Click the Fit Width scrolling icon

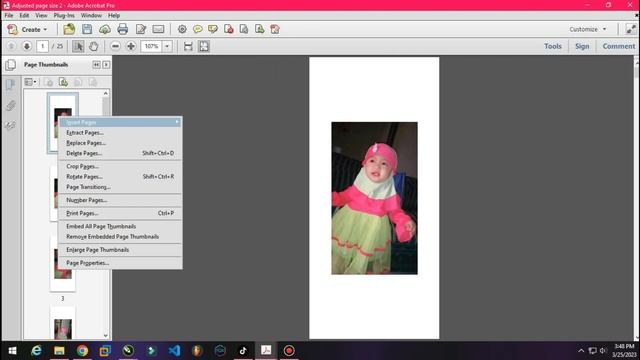pos(188,46)
